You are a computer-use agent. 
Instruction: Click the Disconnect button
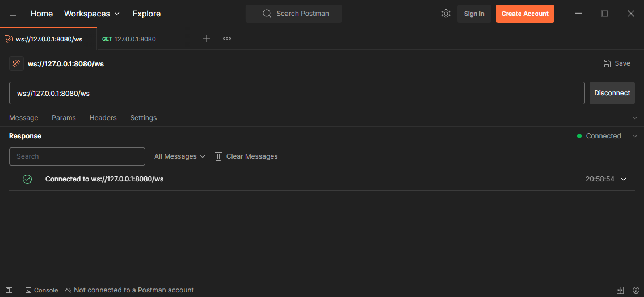(x=612, y=93)
